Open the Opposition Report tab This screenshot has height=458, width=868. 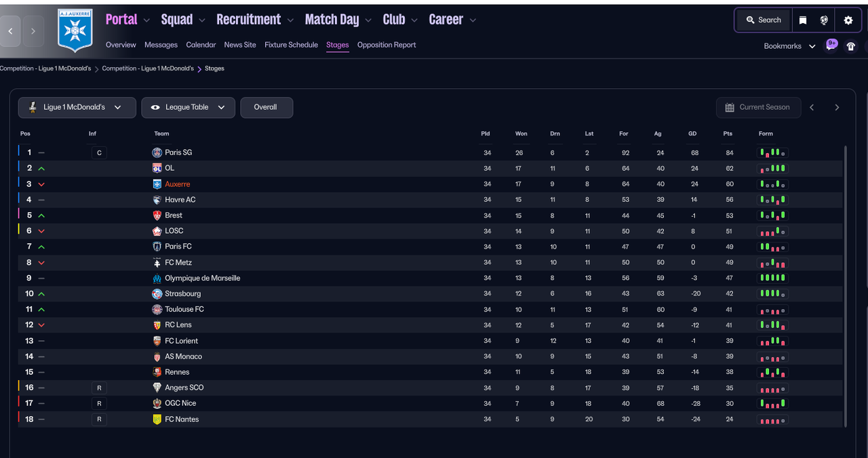coord(387,45)
